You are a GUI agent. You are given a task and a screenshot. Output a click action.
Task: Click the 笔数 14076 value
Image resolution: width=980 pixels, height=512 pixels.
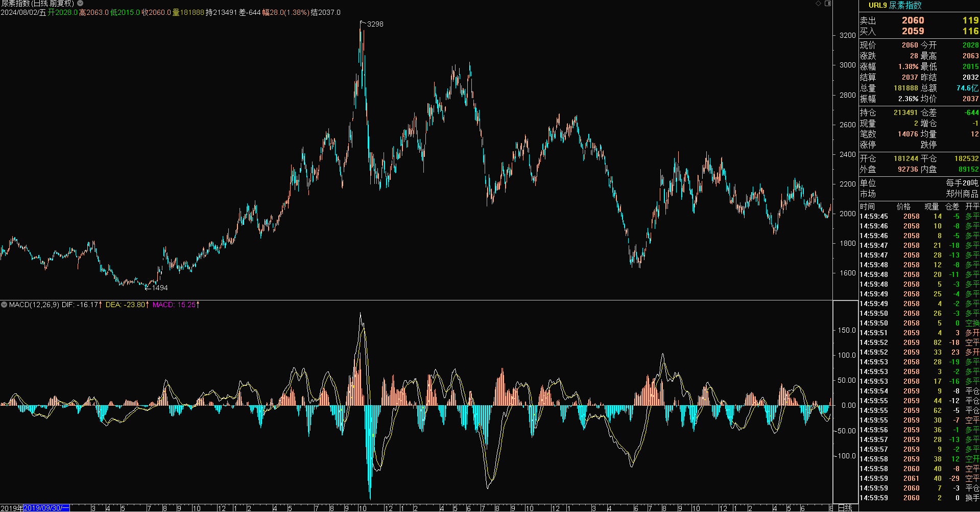[907, 134]
